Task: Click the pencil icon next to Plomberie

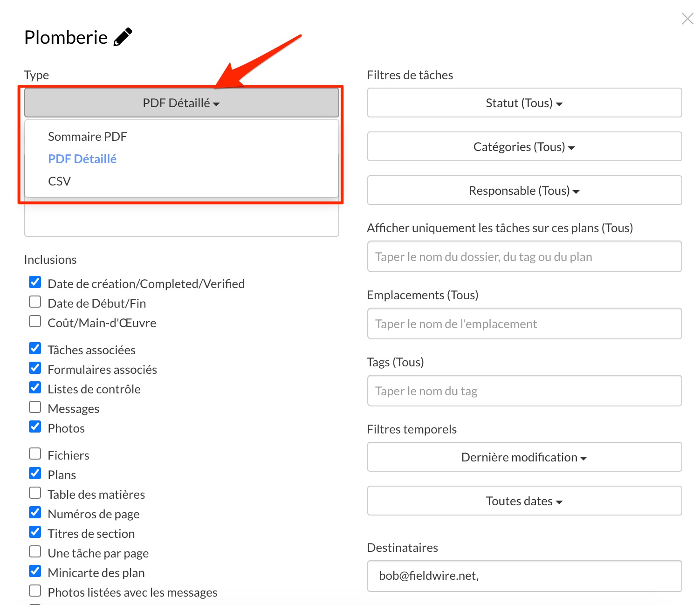Action: pos(123,37)
